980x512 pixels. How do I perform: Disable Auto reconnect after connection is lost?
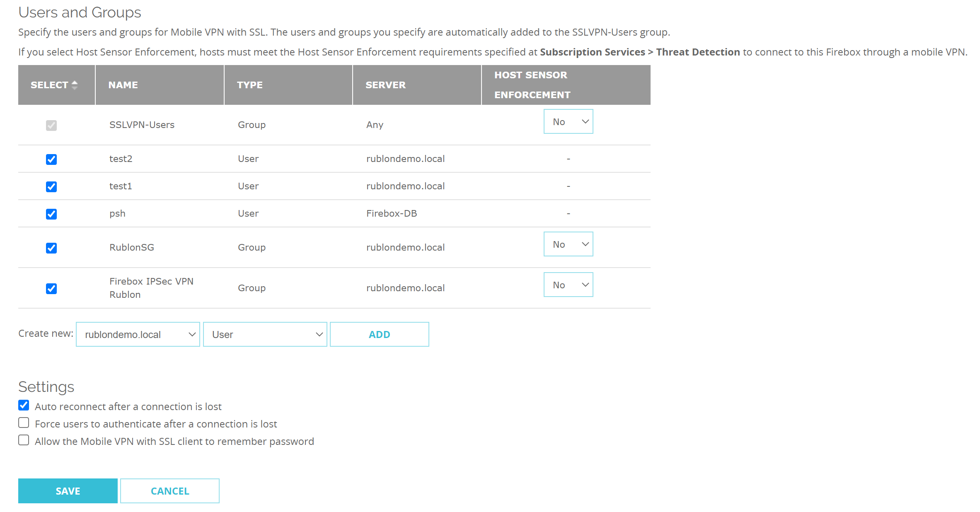(x=24, y=405)
